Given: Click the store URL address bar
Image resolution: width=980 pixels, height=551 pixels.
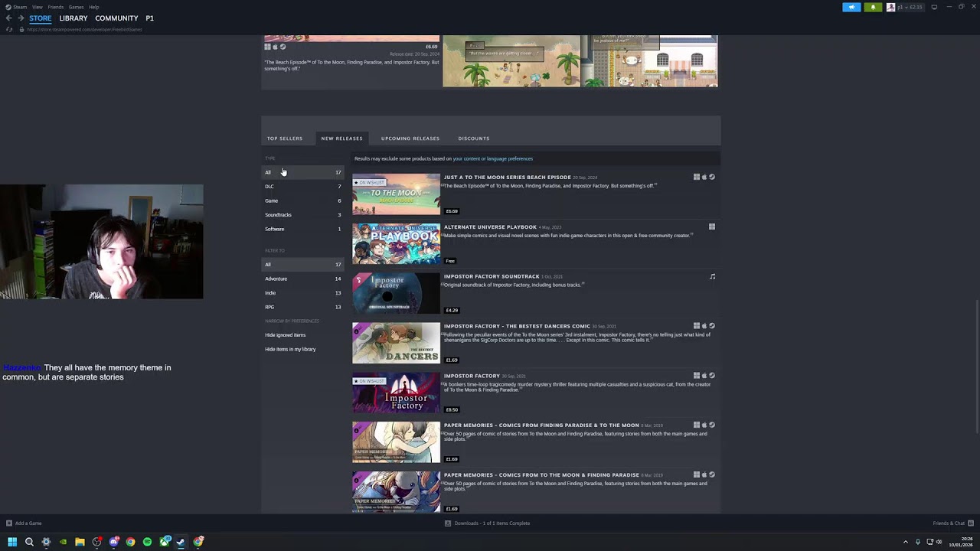Looking at the screenshot, I should [x=84, y=30].
